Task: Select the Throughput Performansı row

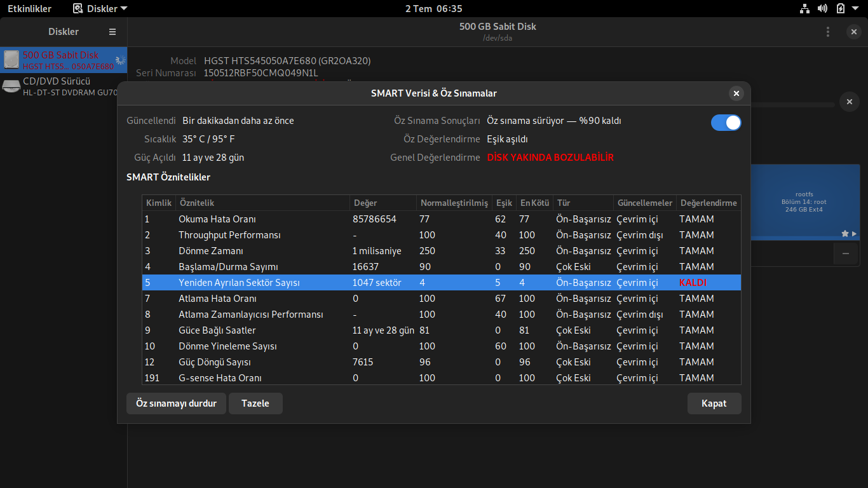Action: click(x=442, y=235)
